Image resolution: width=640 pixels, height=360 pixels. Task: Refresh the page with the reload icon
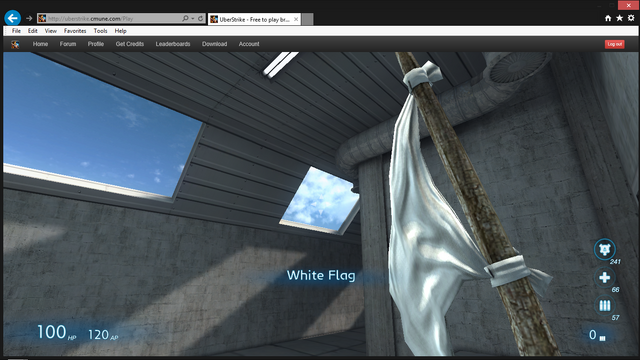pyautogui.click(x=200, y=18)
